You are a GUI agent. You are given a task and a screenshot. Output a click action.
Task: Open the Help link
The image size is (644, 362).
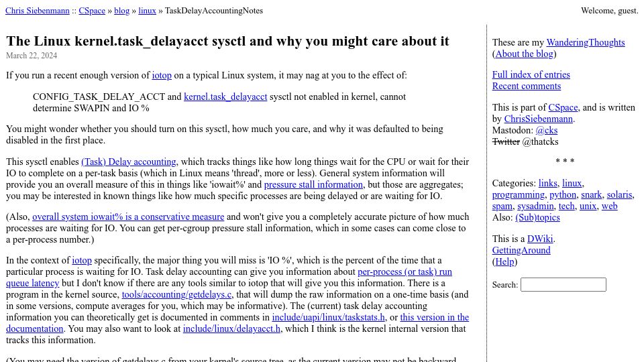tap(504, 262)
